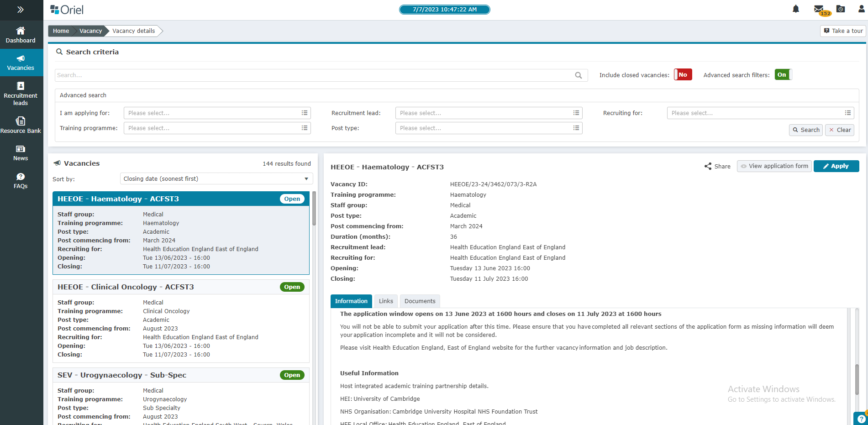Turn off Advanced search filters

[x=782, y=74]
